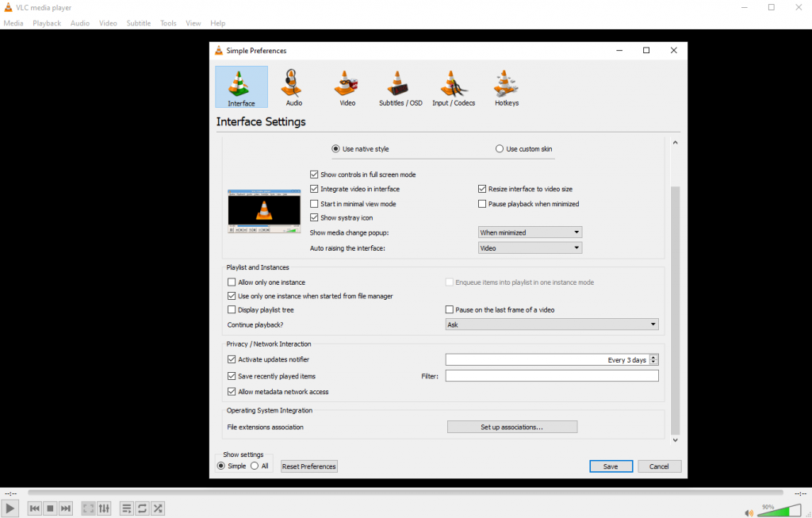Open the Show media change popup dropdown

click(x=530, y=232)
